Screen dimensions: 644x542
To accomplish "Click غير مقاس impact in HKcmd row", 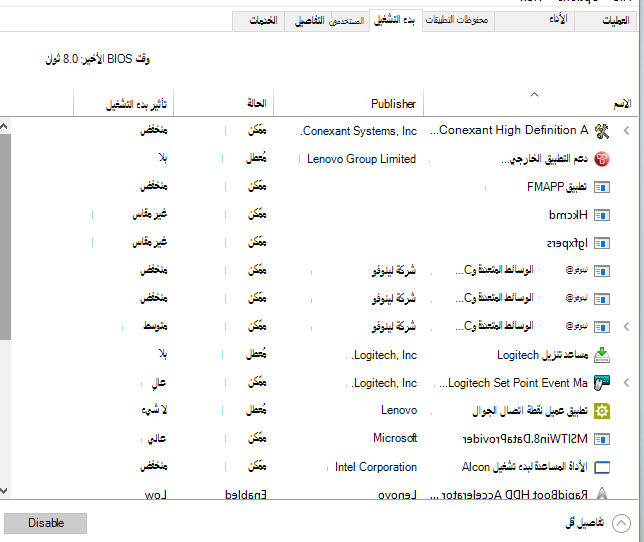I will coord(150,214).
